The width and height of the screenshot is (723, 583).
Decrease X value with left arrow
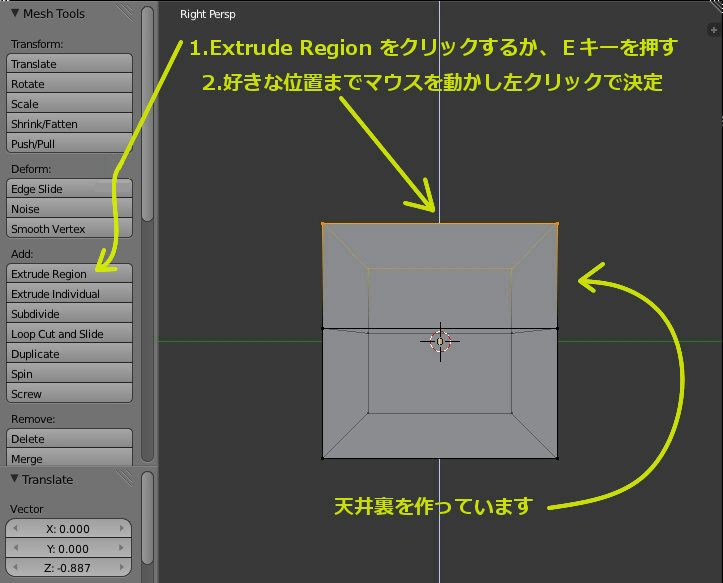point(15,529)
